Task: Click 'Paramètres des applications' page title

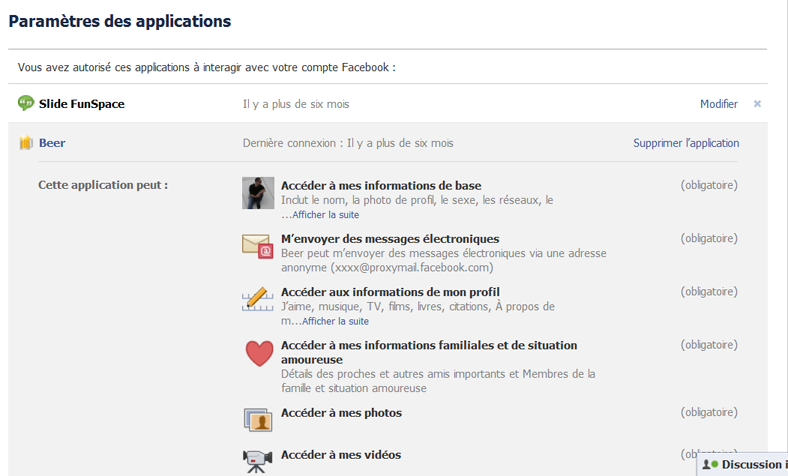Action: click(120, 21)
